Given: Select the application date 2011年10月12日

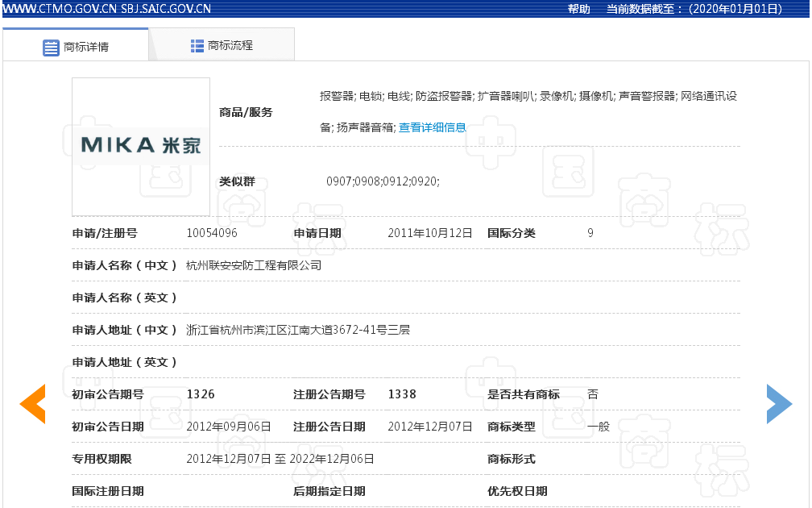Looking at the screenshot, I should click(430, 233).
